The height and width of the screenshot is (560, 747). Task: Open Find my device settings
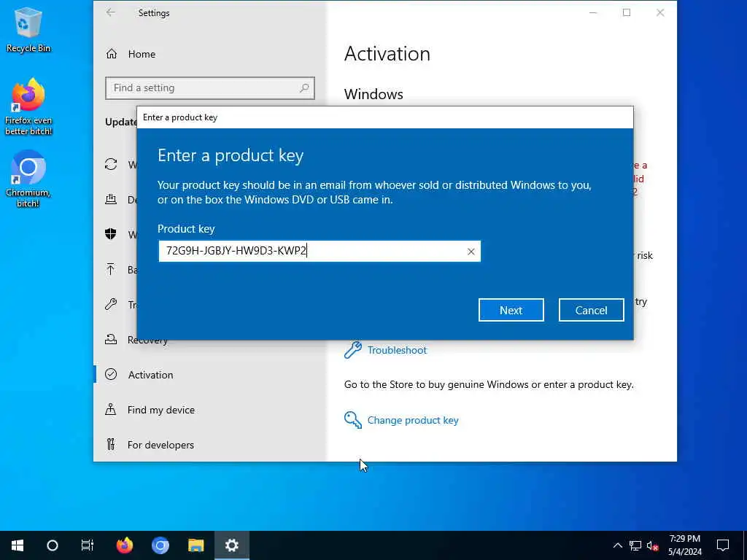(x=161, y=410)
